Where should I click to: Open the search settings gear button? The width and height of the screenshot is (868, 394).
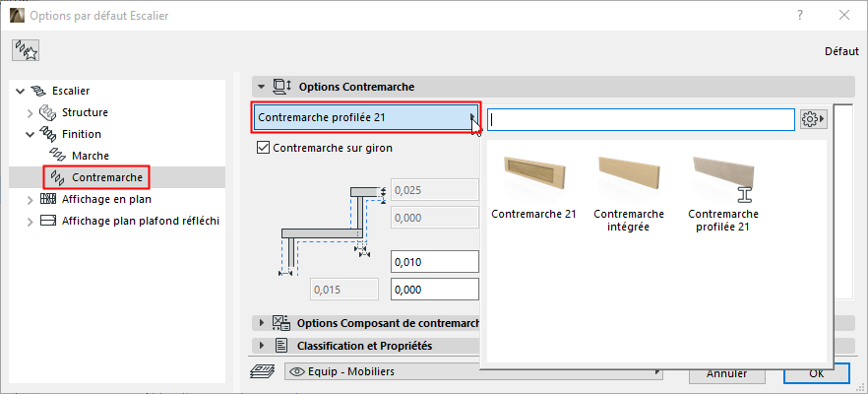813,118
